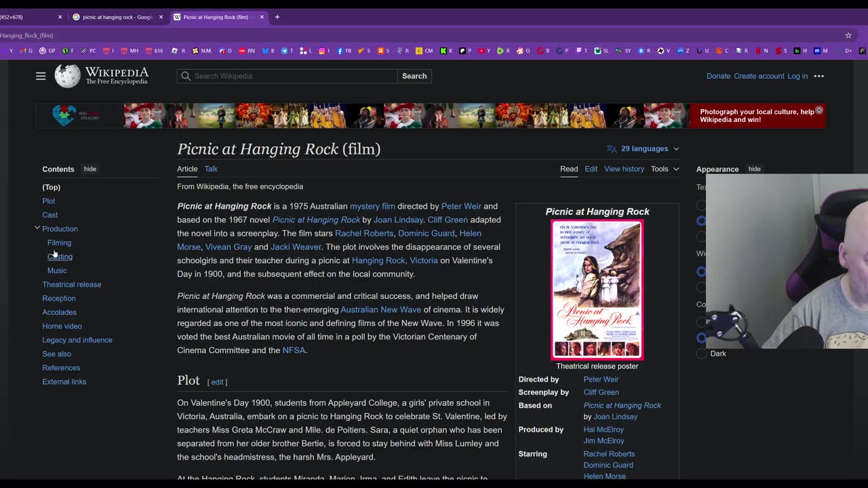Jump to Theatrical release in Contents

[72, 285]
